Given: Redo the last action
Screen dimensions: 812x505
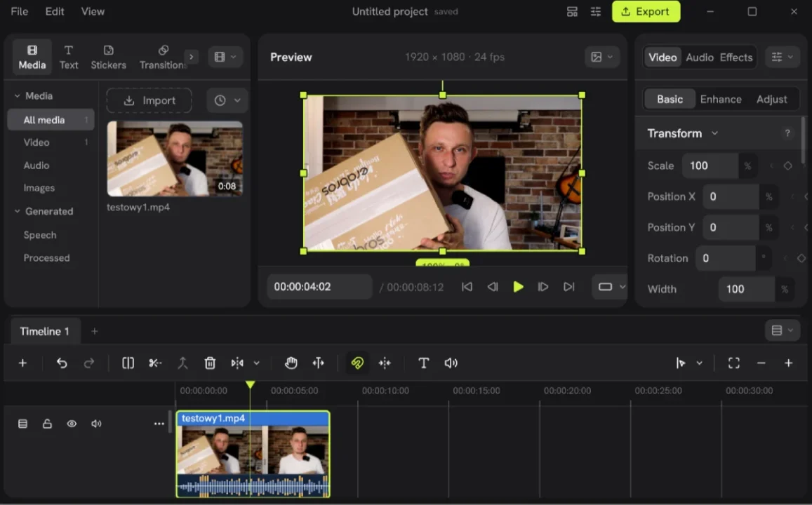Looking at the screenshot, I should coord(89,363).
